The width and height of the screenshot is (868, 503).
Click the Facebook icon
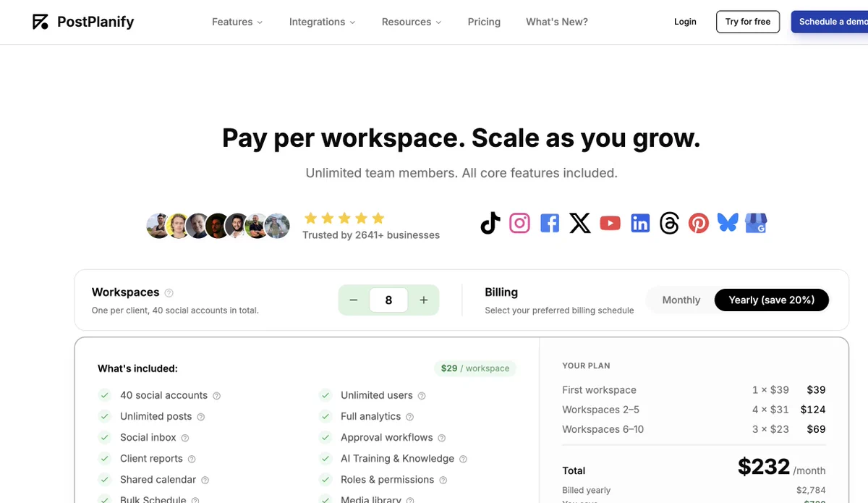click(x=550, y=223)
